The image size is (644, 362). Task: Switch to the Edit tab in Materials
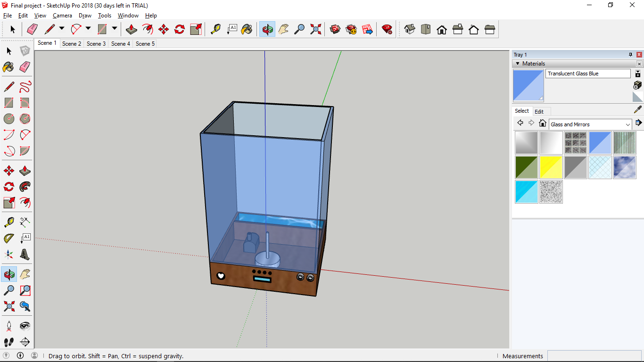coord(539,112)
